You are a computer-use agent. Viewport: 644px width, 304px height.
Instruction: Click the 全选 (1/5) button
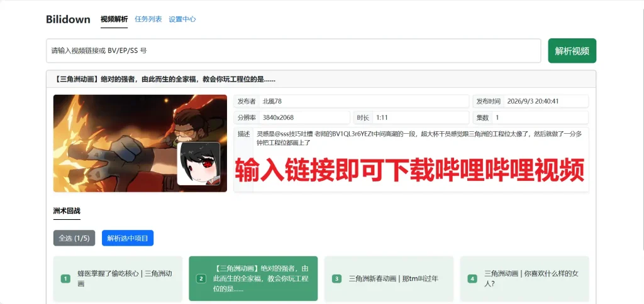point(74,238)
